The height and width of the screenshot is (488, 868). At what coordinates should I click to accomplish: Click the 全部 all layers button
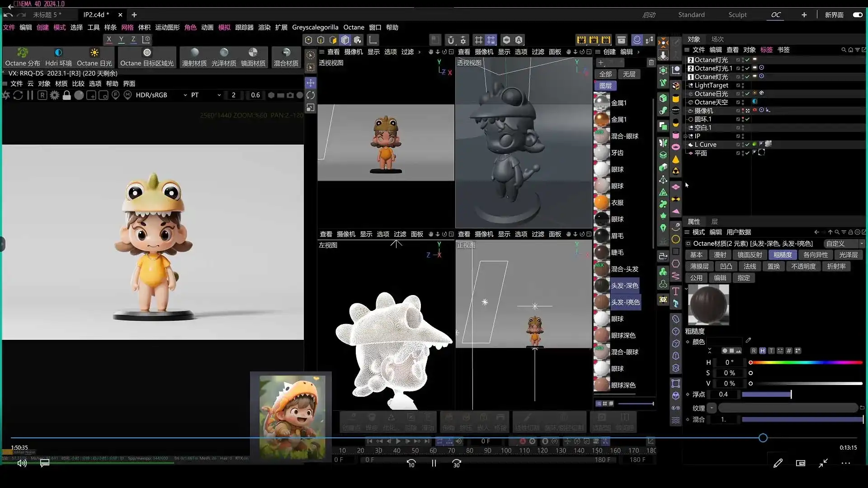click(x=605, y=74)
